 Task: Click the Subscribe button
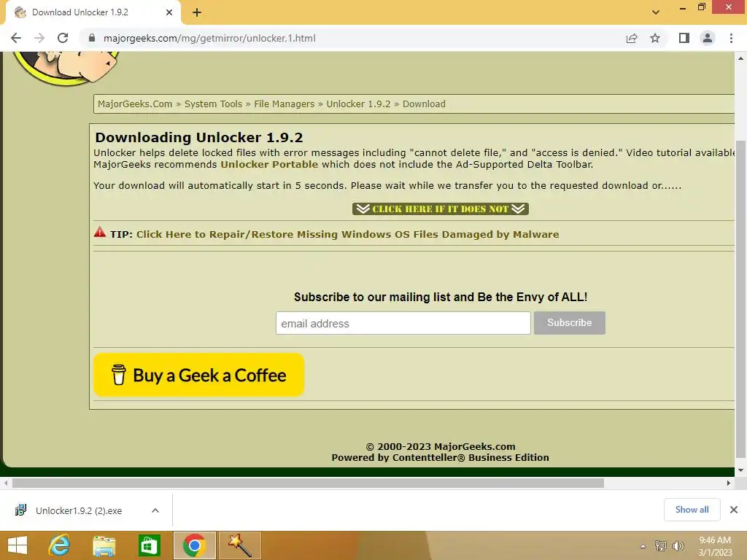[569, 323]
